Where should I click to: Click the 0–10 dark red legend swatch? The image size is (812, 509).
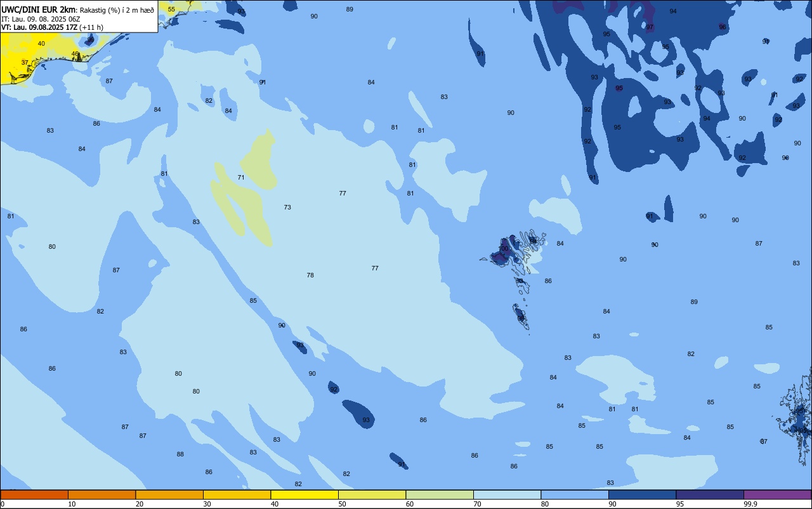pos(34,494)
